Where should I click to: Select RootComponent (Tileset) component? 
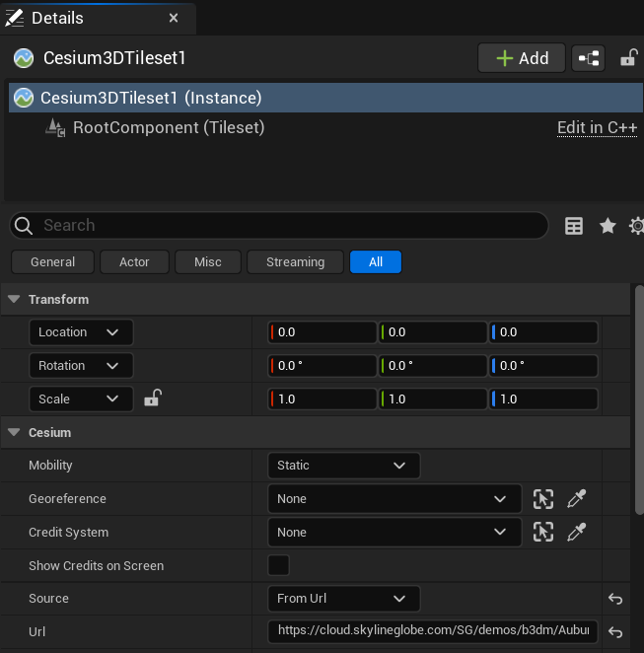169,127
